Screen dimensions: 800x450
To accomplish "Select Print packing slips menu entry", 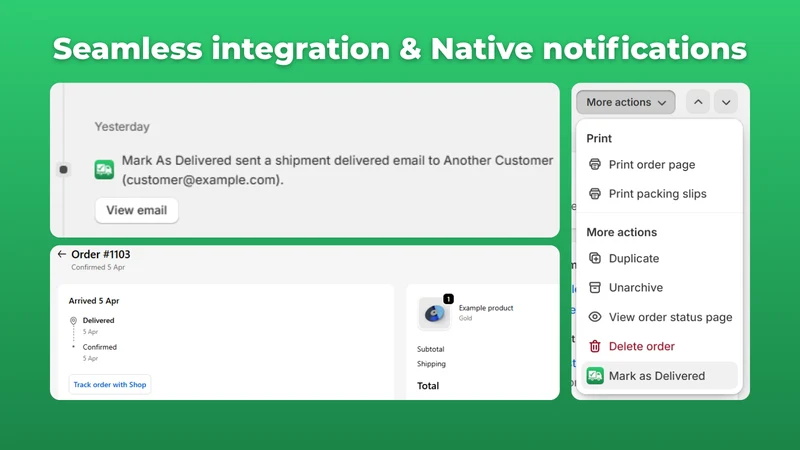I will pos(660,194).
